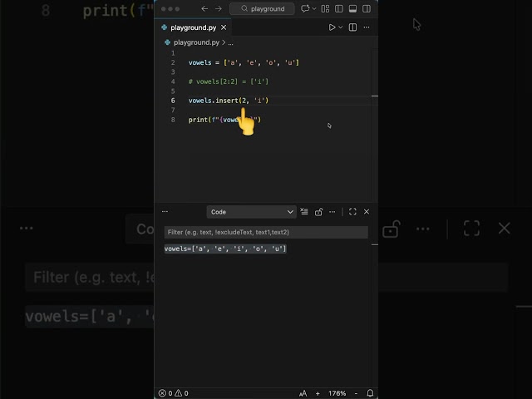Select the playground.py editor tab
532x399 pixels.
click(x=193, y=27)
